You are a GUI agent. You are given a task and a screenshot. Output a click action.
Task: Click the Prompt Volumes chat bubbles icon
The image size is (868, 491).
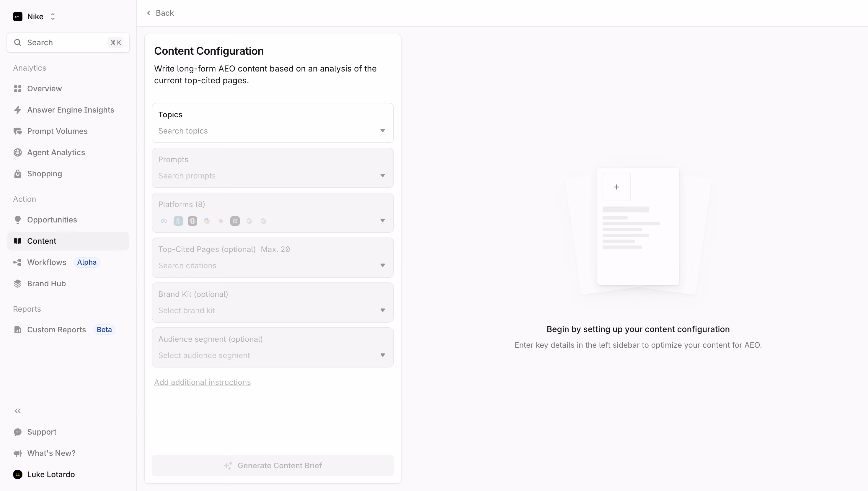(17, 131)
